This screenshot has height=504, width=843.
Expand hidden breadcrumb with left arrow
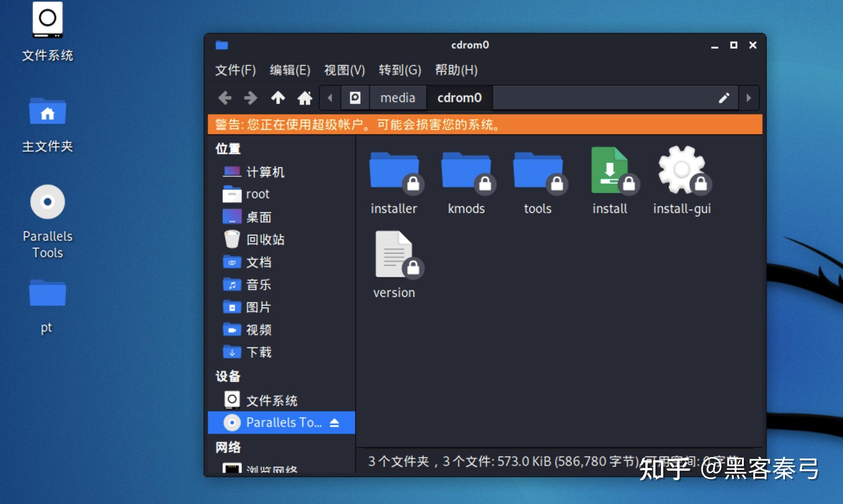330,98
